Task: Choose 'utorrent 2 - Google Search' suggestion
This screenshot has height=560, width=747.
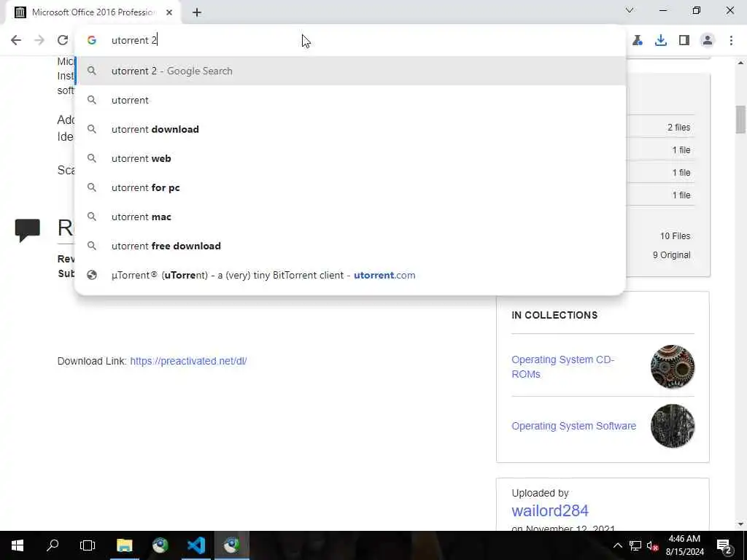Action: [x=350, y=71]
